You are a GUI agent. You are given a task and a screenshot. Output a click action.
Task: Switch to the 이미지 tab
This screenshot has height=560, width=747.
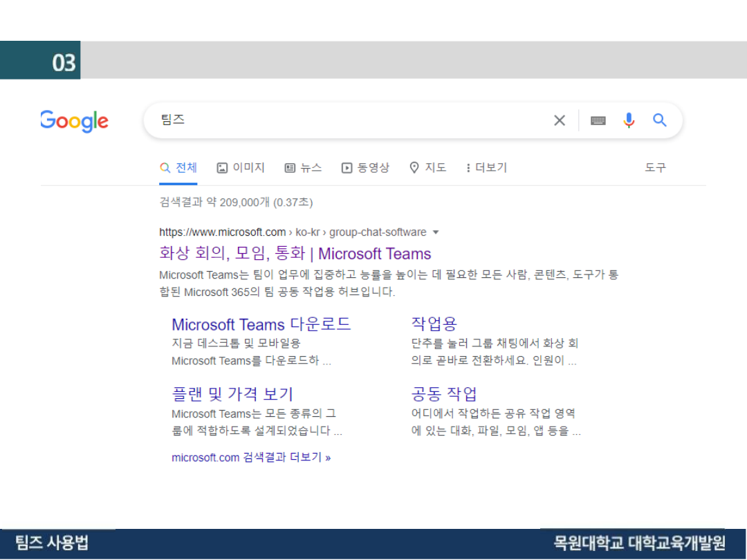pyautogui.click(x=241, y=168)
